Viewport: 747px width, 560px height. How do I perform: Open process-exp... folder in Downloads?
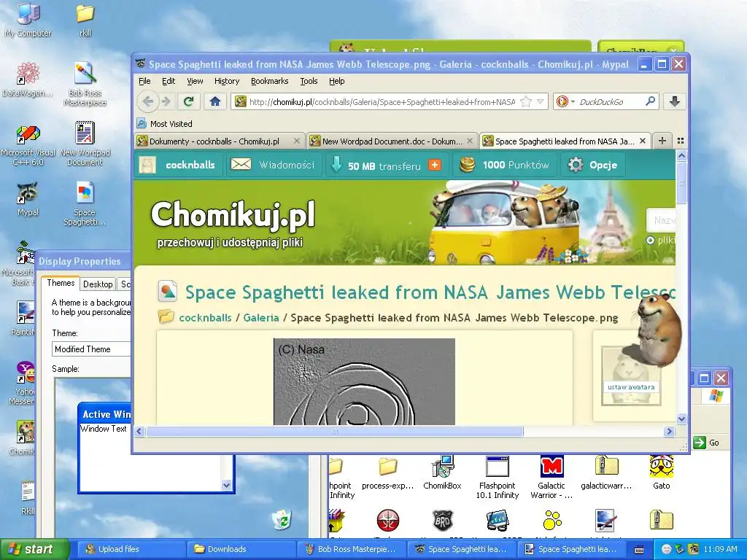[388, 472]
